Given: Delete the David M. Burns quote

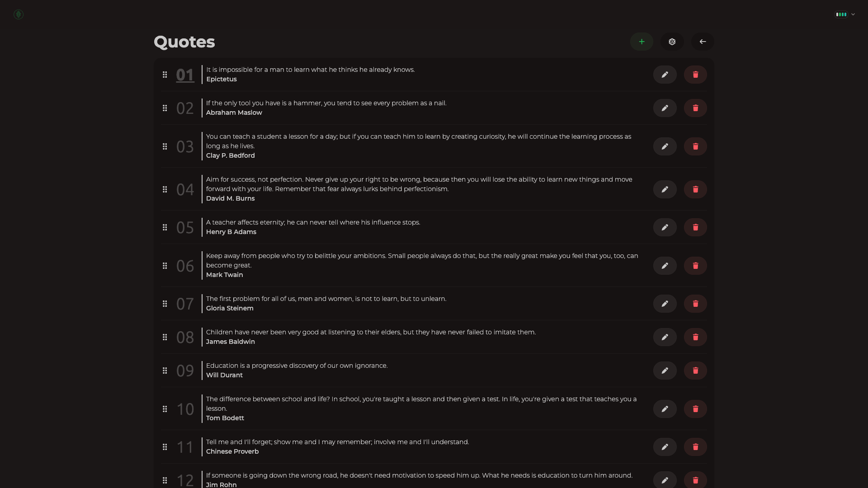Looking at the screenshot, I should pos(695,189).
